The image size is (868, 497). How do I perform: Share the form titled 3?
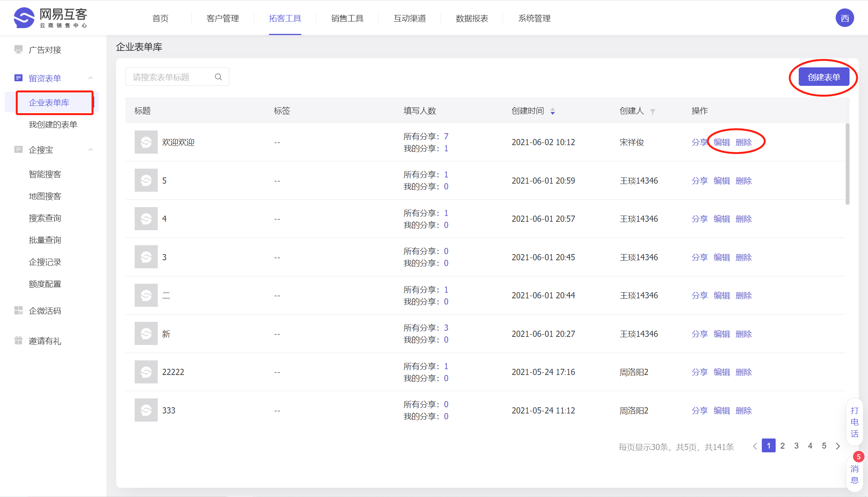point(699,257)
